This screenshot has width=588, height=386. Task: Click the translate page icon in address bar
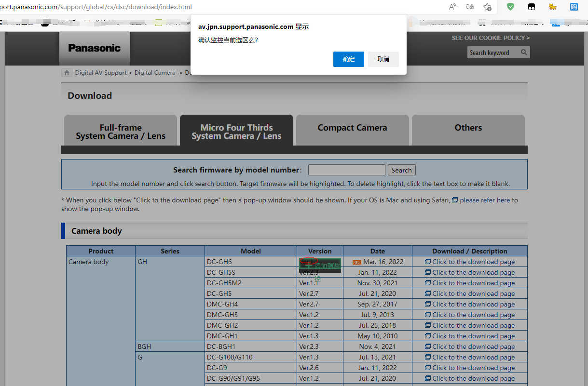pos(470,7)
